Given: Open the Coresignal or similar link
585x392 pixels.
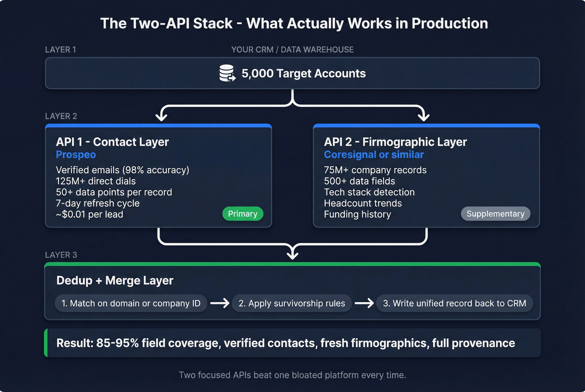Looking at the screenshot, I should click(374, 154).
